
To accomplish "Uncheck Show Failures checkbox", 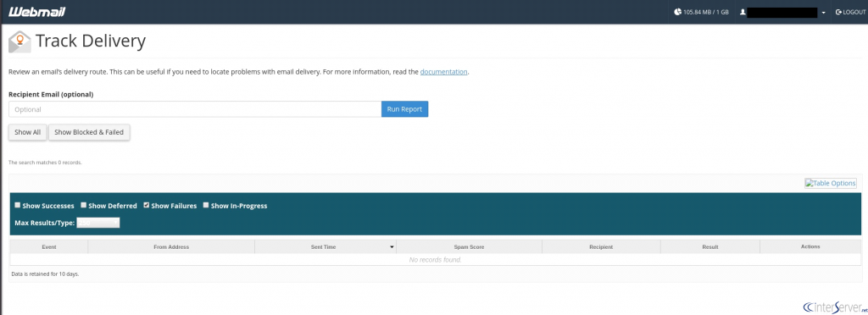I will [x=146, y=205].
